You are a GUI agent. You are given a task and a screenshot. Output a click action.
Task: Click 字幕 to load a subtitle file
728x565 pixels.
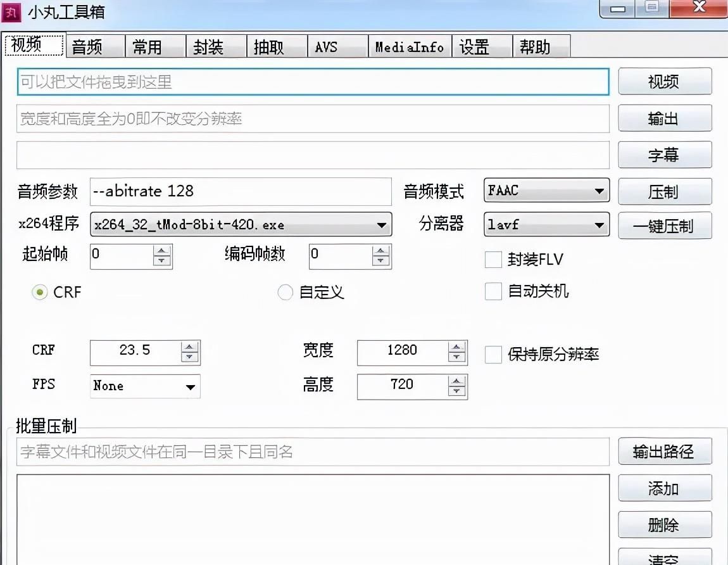click(665, 155)
